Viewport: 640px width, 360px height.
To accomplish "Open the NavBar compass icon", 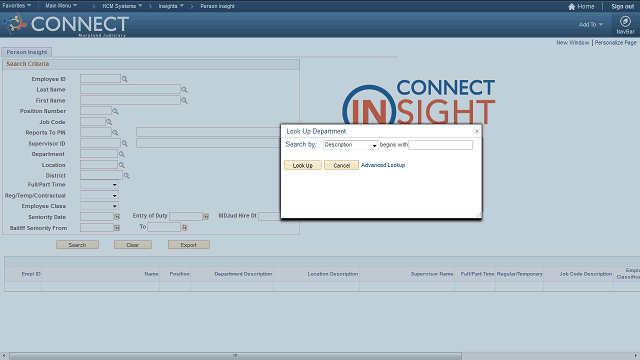I will (625, 21).
